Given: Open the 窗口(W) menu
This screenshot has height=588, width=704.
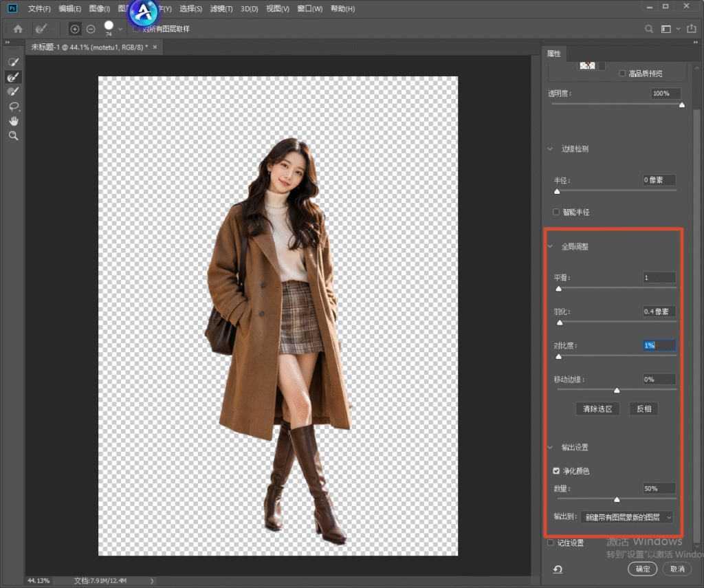Looking at the screenshot, I should click(x=310, y=8).
